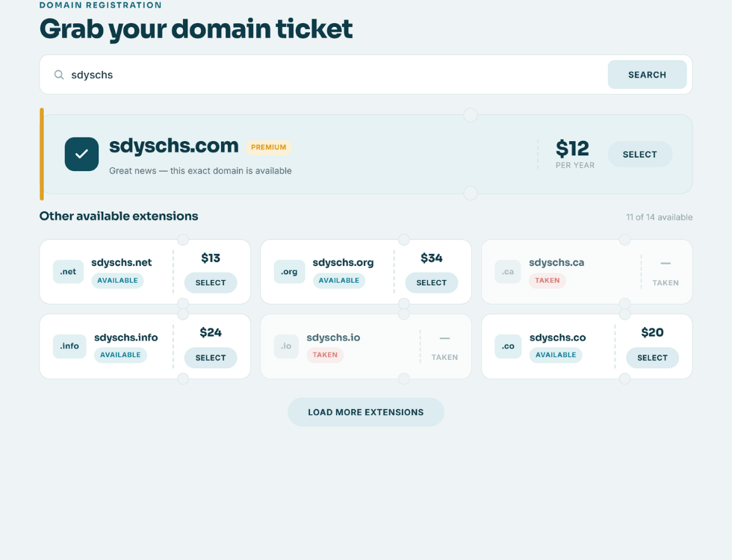The height and width of the screenshot is (560, 732).
Task: Select the sdyschs.org domain
Action: pos(432,283)
